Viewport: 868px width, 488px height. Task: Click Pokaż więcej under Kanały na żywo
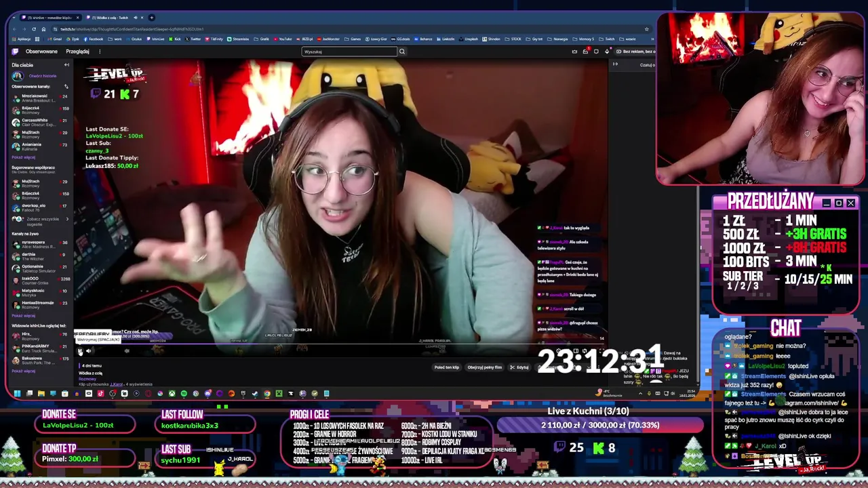point(24,316)
